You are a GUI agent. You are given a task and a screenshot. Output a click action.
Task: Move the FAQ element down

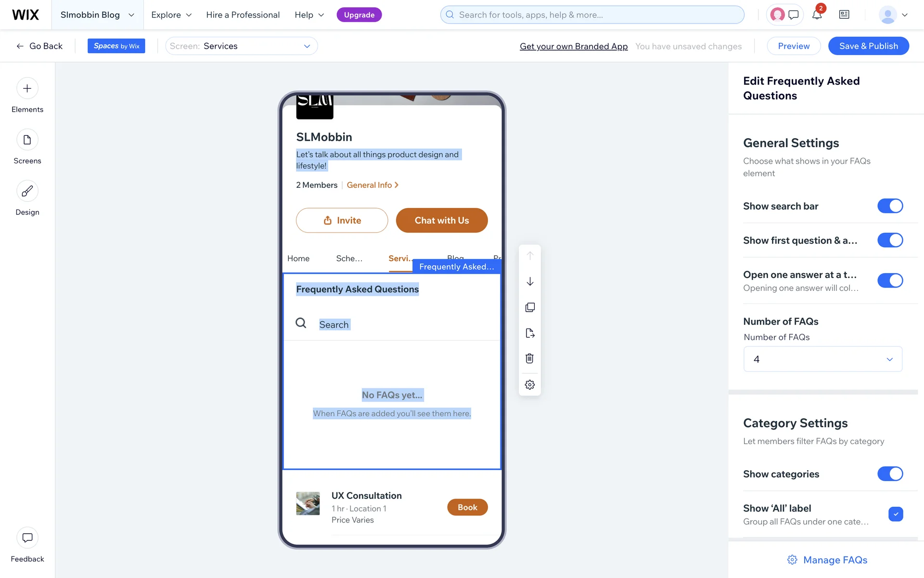[x=530, y=281]
